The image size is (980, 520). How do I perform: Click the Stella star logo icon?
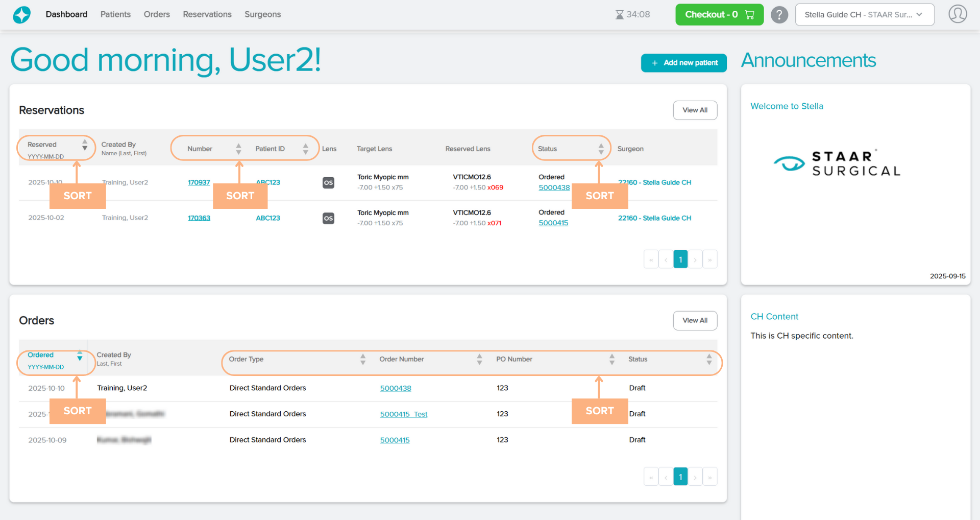[x=21, y=15]
